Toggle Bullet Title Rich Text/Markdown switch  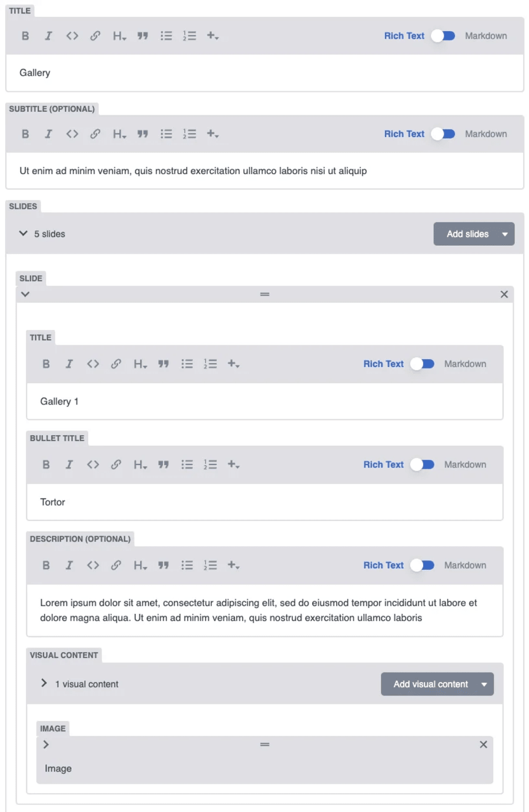click(422, 465)
